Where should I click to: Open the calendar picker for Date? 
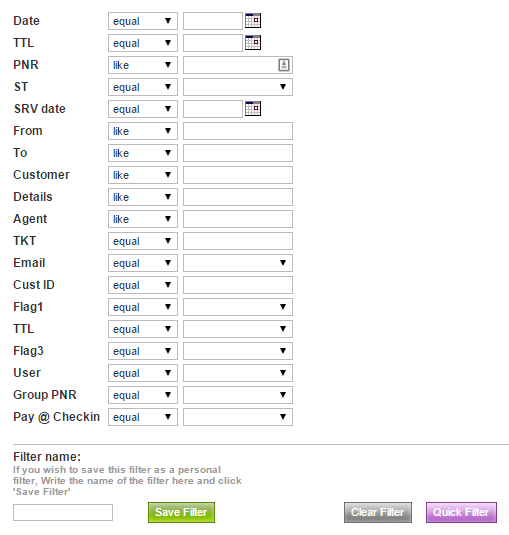pos(253,21)
